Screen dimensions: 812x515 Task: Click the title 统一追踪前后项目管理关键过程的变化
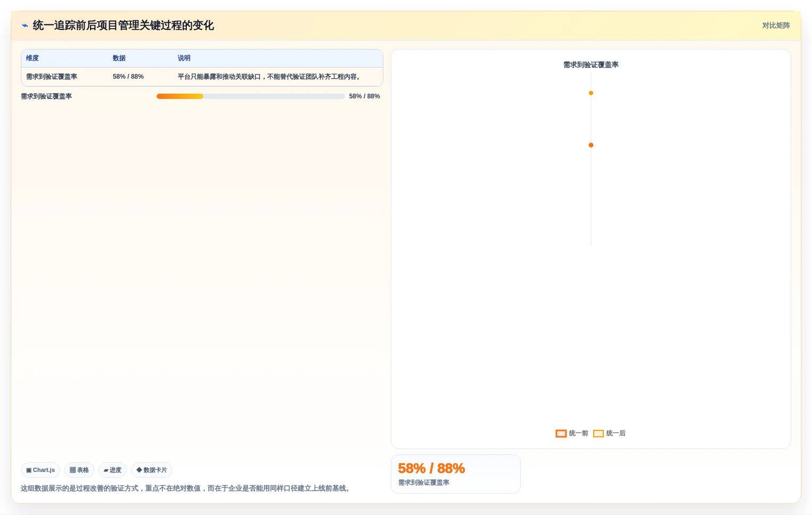(124, 26)
